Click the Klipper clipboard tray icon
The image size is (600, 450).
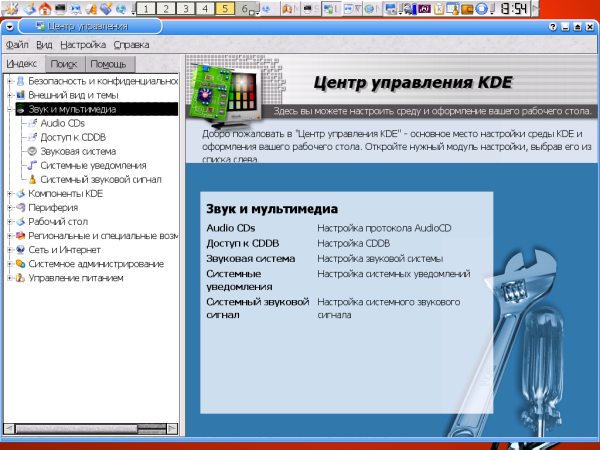coord(439,8)
